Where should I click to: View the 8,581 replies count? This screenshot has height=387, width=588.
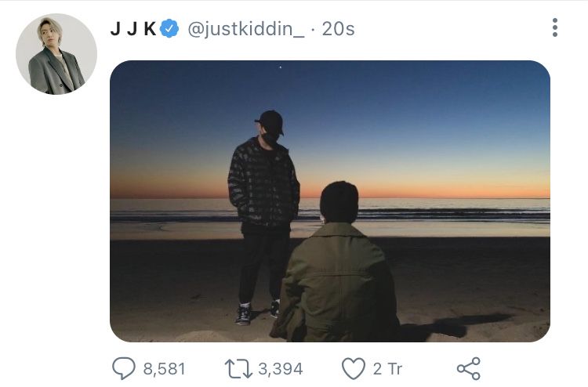(x=165, y=369)
